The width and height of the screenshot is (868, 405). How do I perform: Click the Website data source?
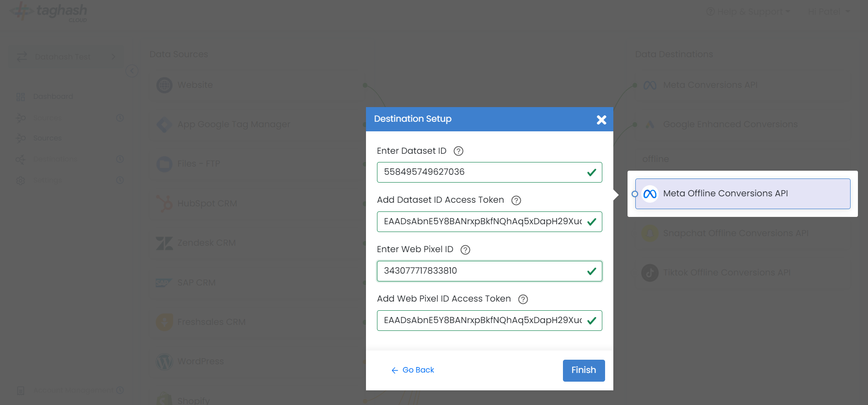(257, 85)
